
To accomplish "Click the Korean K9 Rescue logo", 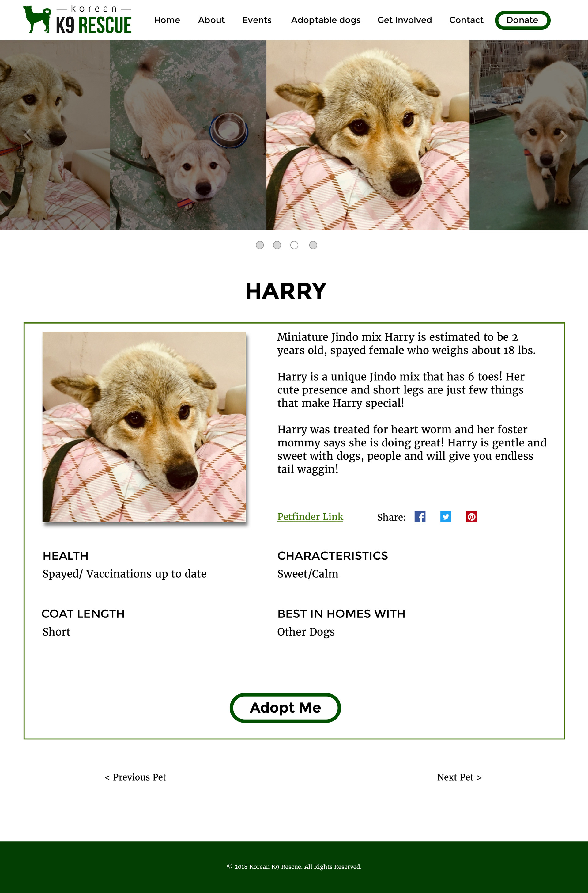I will pyautogui.click(x=77, y=20).
